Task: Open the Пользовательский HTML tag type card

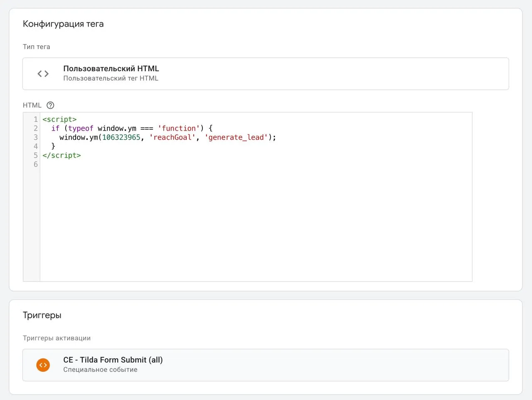Action: click(266, 74)
